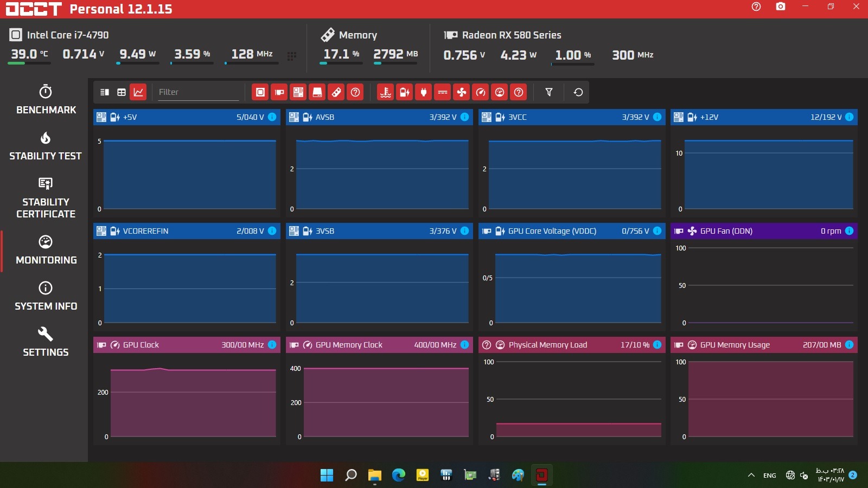Toggle the memory RAM filter icon
This screenshot has height=488, width=868.
336,92
